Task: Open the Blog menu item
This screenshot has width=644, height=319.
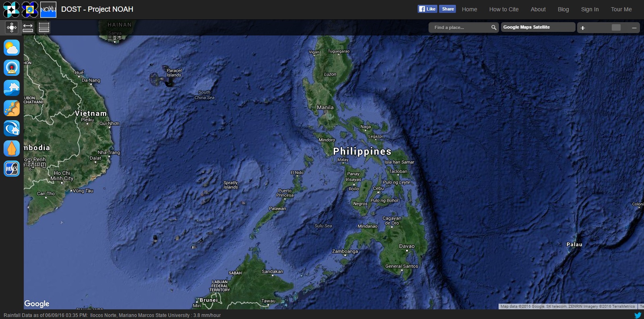Action: (x=563, y=9)
